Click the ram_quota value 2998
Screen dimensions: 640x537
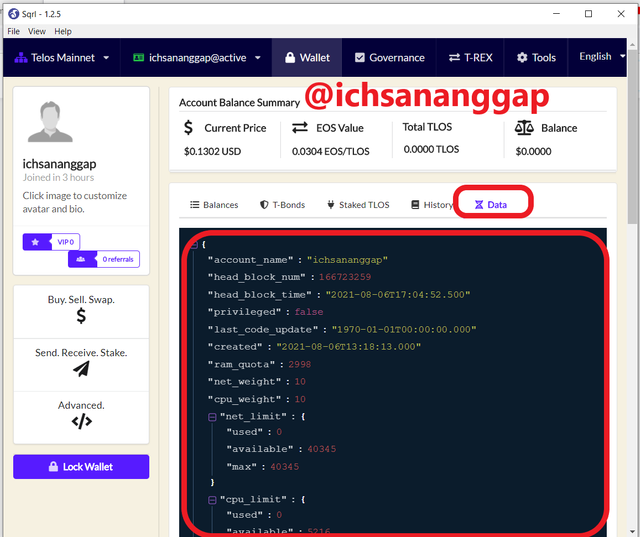[300, 364]
